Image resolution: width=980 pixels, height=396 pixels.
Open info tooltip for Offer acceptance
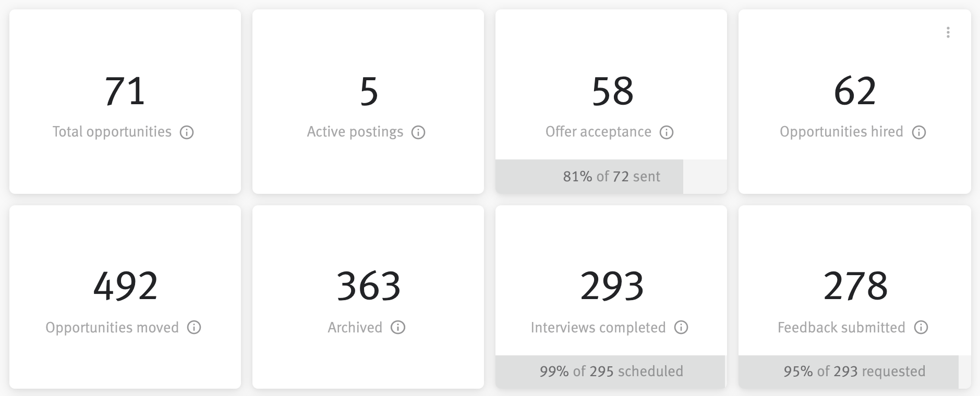point(667,132)
